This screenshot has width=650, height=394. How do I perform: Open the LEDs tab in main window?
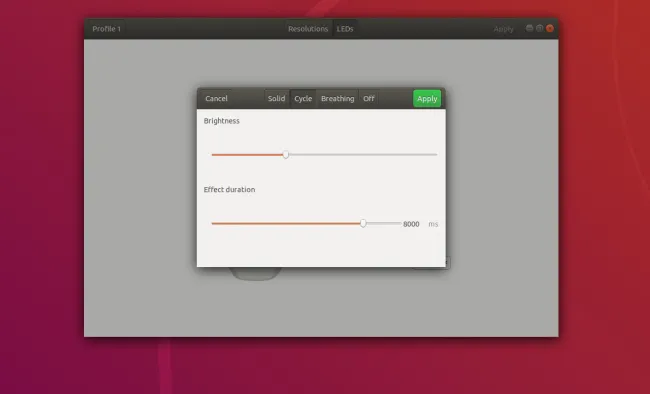pos(345,29)
